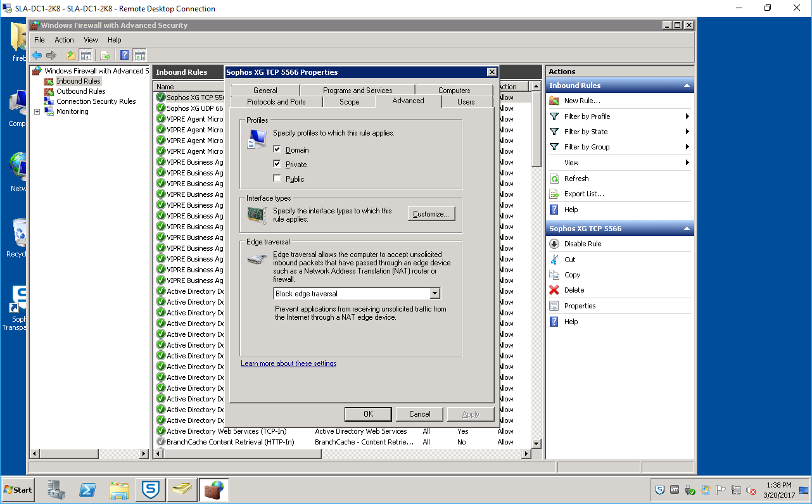
Task: Switch to the Scope tab
Action: (349, 102)
